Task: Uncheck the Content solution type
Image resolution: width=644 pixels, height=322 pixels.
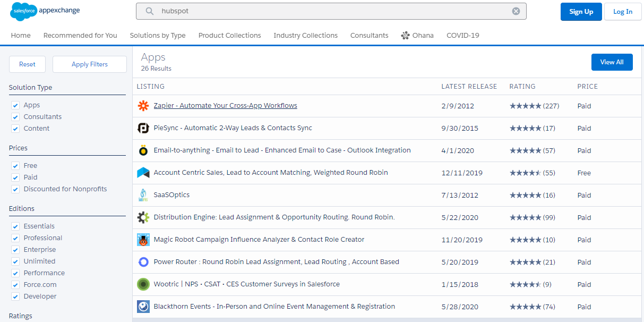Action: [15, 129]
